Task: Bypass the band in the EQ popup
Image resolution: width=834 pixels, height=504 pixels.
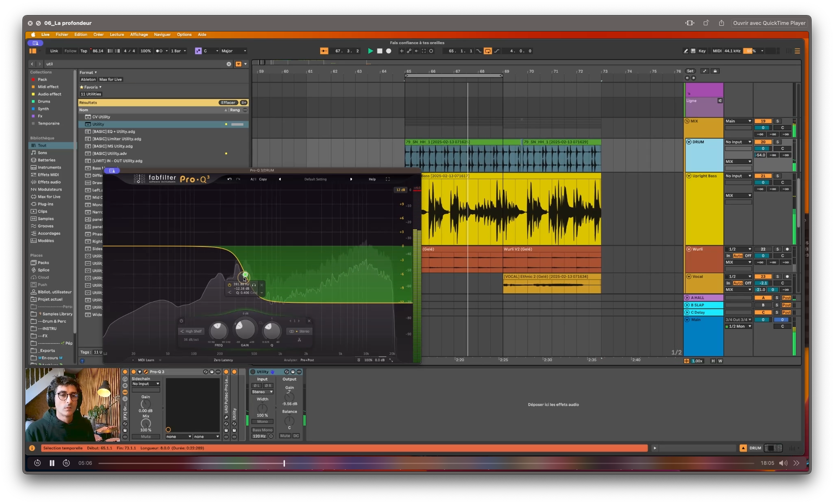Action: pos(230,285)
